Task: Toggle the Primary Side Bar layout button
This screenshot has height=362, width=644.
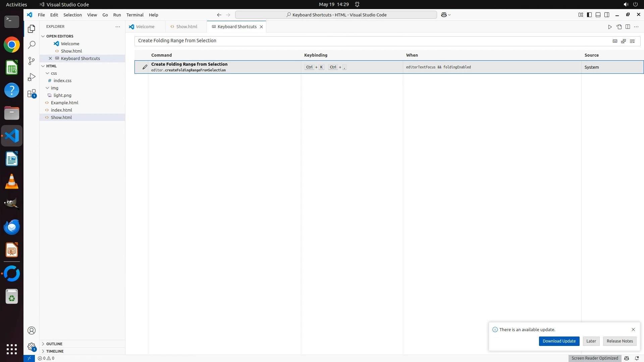Action: [x=589, y=15]
